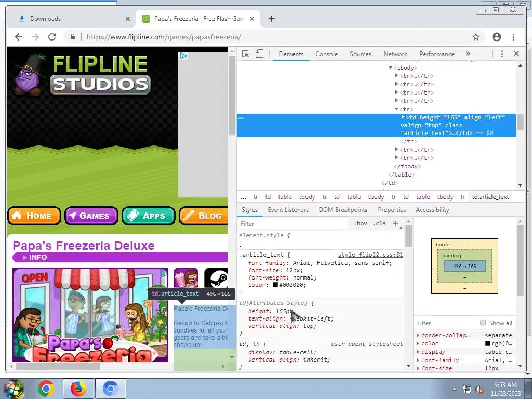The width and height of the screenshot is (532, 399).
Task: Open Chrome from the taskbar
Action: coord(46,389)
